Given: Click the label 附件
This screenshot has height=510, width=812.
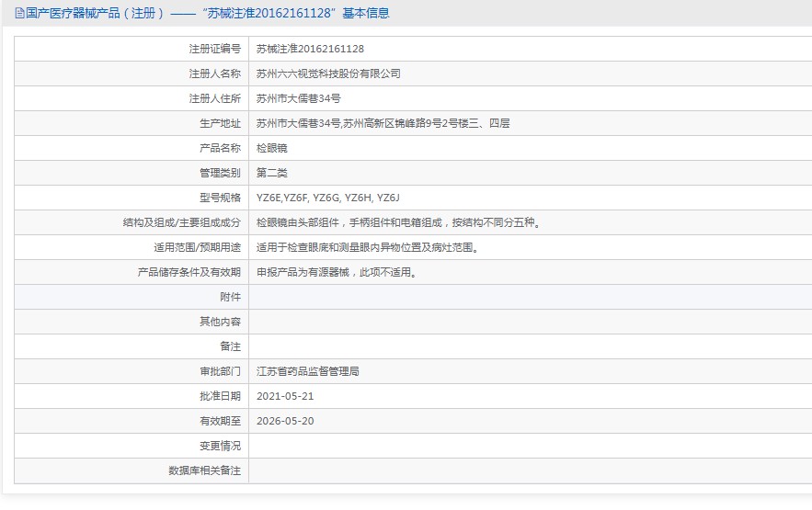Looking at the screenshot, I should (x=231, y=297).
